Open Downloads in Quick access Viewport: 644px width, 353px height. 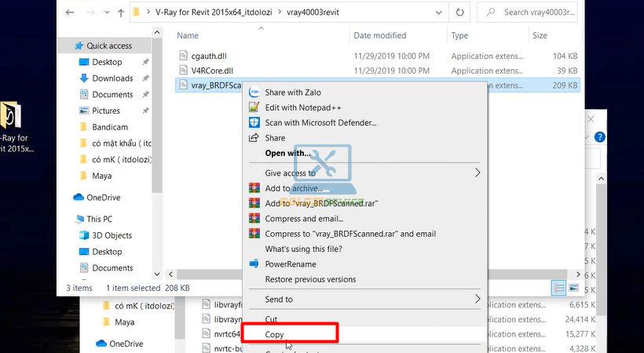(112, 78)
